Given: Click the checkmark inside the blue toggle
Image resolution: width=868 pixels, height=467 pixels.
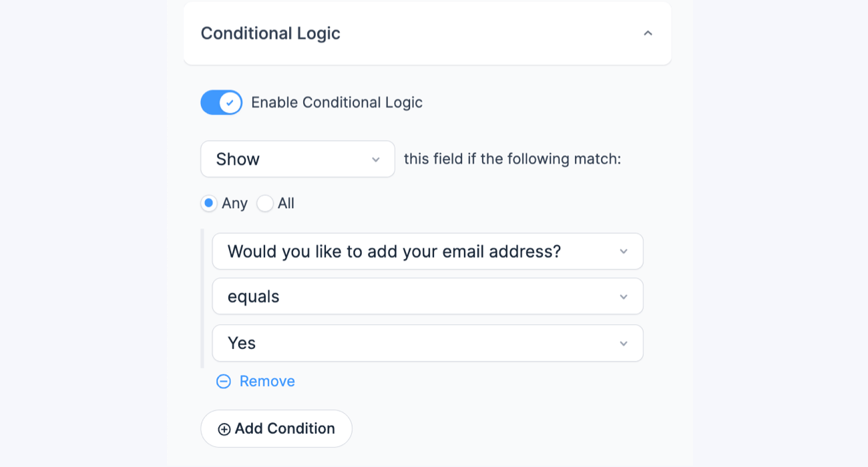Looking at the screenshot, I should tap(229, 102).
